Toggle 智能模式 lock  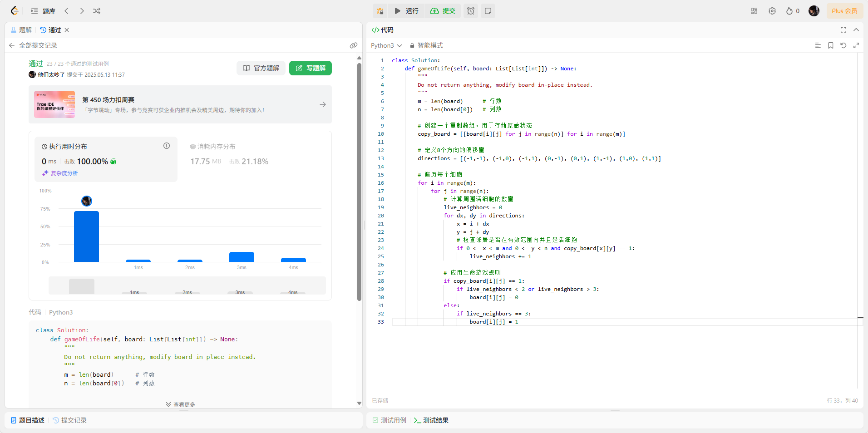(426, 45)
